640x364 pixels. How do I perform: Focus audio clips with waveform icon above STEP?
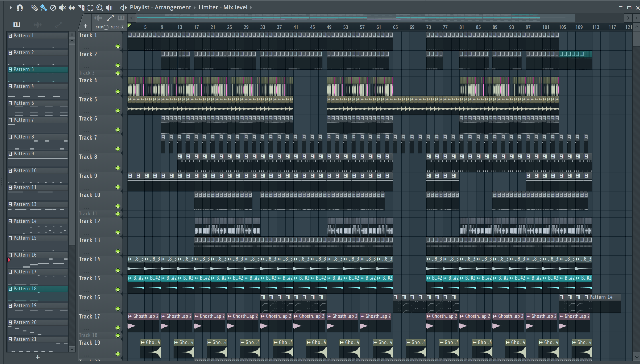(98, 18)
